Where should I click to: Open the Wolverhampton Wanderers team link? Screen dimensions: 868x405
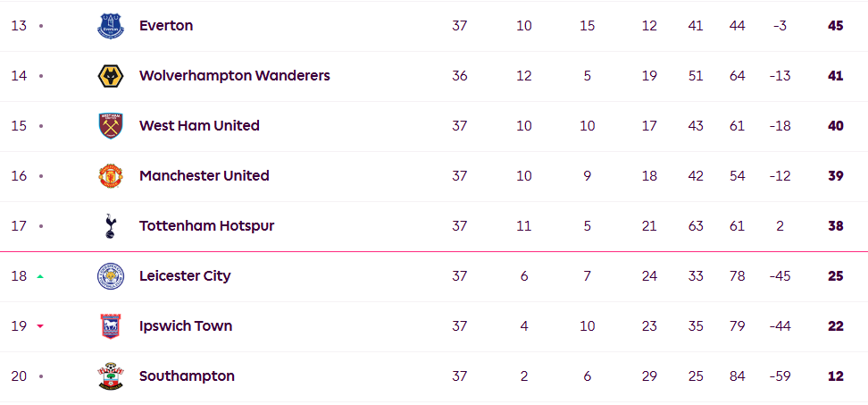click(x=235, y=76)
